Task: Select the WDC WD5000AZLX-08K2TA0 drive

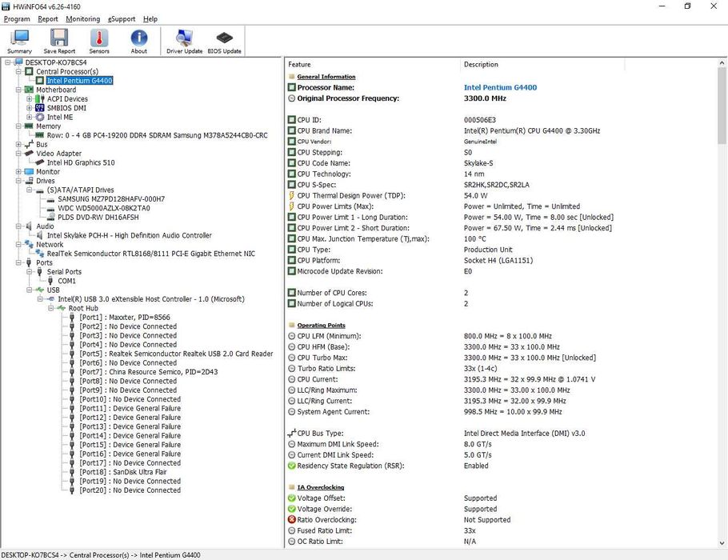Action: [x=103, y=208]
